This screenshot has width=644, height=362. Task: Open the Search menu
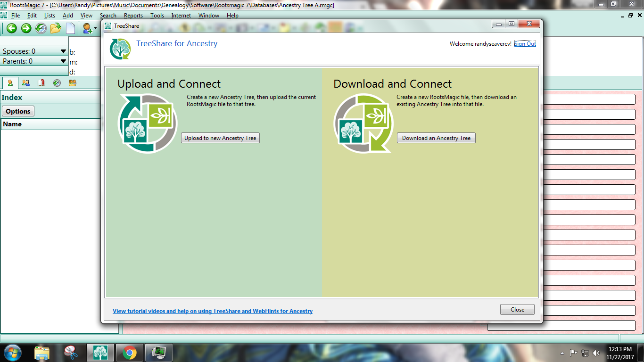pyautogui.click(x=108, y=16)
